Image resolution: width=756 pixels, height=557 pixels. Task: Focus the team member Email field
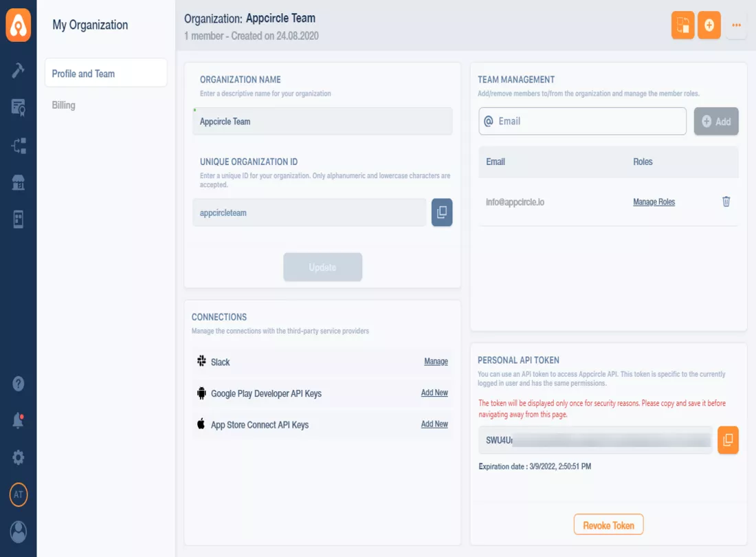tap(582, 122)
